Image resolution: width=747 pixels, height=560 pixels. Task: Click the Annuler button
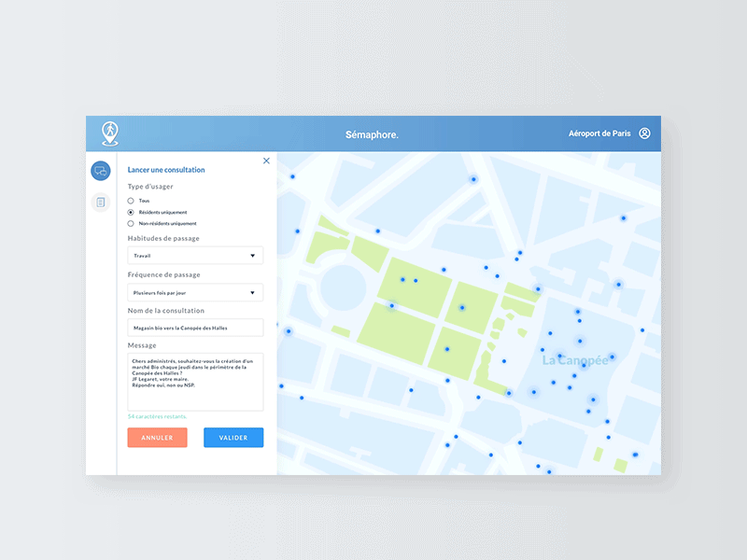point(157,438)
